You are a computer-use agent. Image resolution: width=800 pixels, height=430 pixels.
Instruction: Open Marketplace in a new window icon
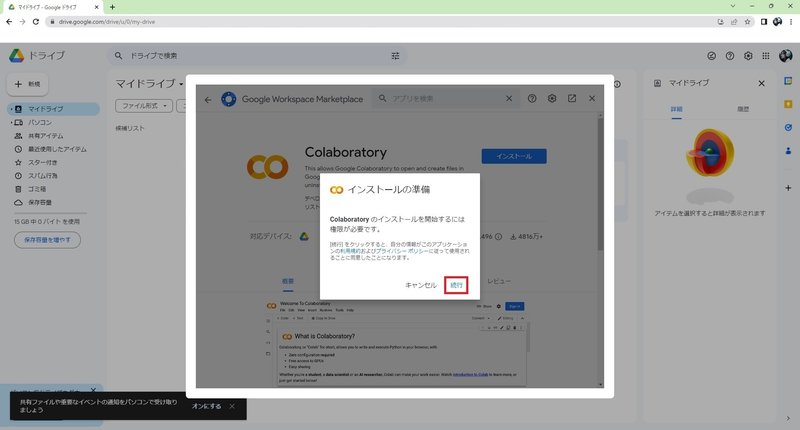point(572,98)
